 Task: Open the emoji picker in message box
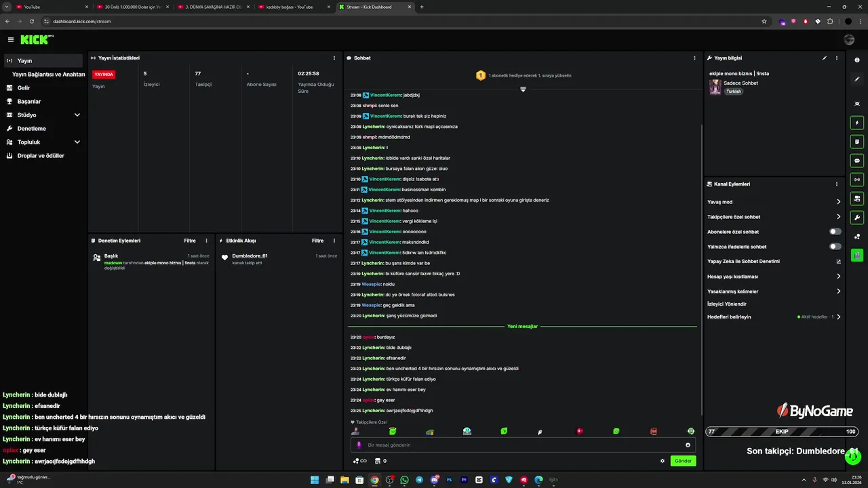click(x=688, y=445)
